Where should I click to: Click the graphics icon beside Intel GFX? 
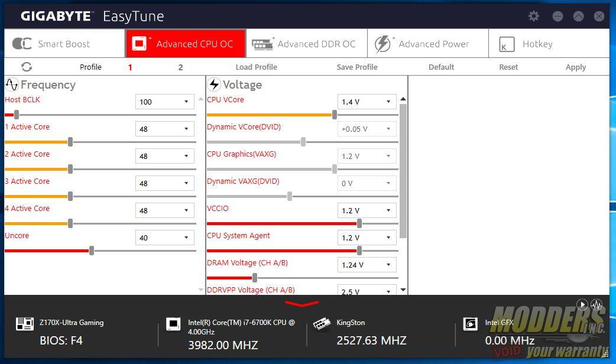470,324
